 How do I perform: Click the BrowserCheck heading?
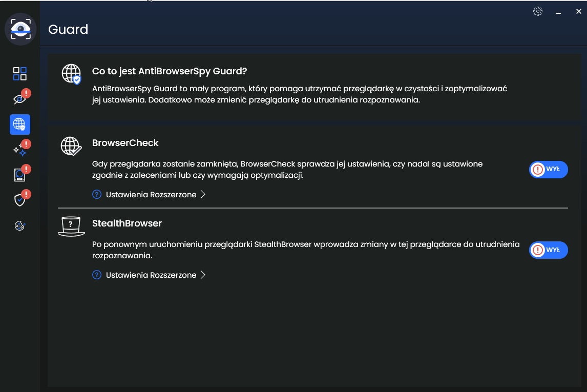click(x=125, y=142)
